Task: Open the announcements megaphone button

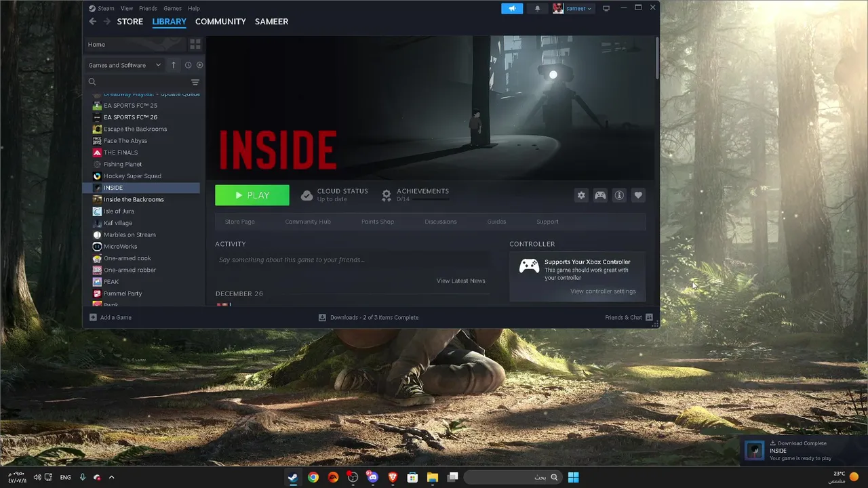Action: click(512, 8)
